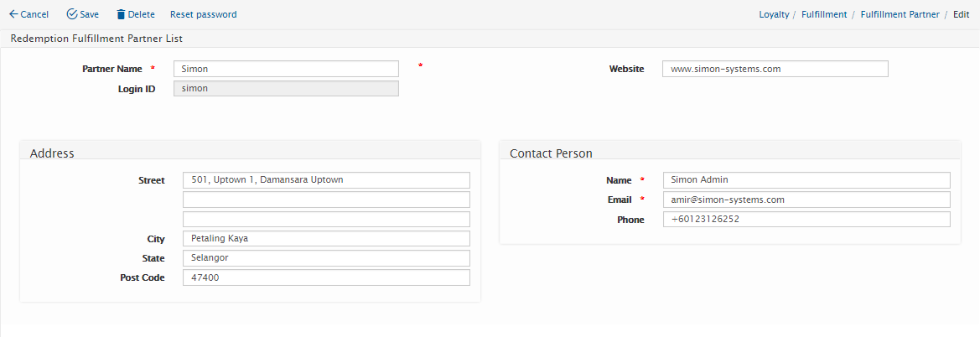The height and width of the screenshot is (337, 980).
Task: Click the Partner Name input field
Action: [x=286, y=69]
